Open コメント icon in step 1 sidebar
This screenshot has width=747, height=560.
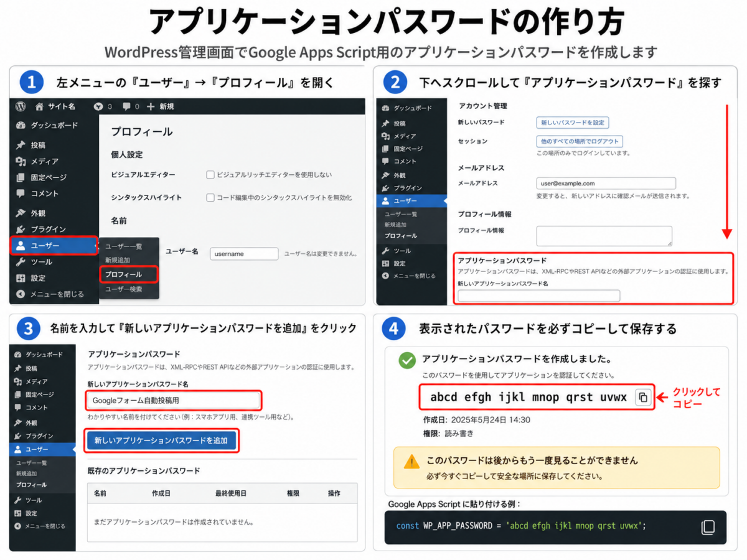coord(21,194)
